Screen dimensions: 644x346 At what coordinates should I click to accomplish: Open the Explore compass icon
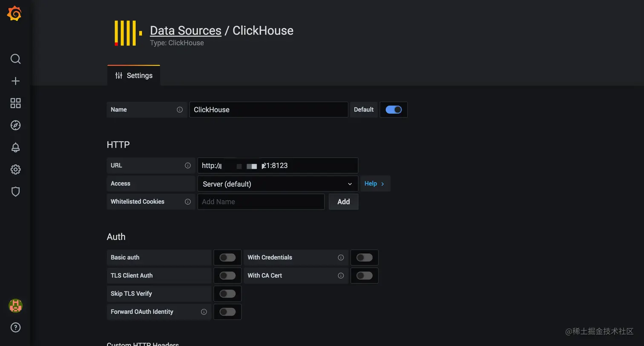15,125
